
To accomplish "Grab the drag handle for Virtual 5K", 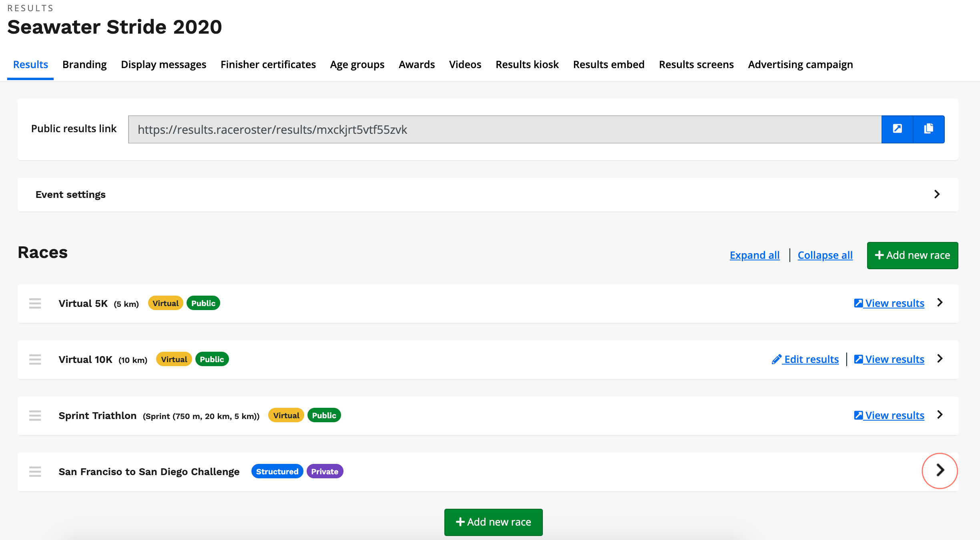I will coord(35,303).
